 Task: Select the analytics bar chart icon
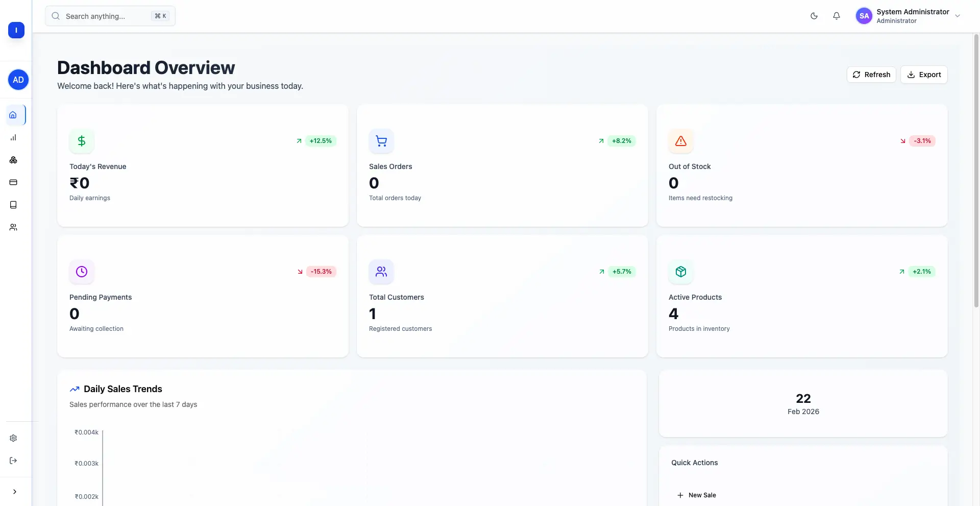click(13, 137)
